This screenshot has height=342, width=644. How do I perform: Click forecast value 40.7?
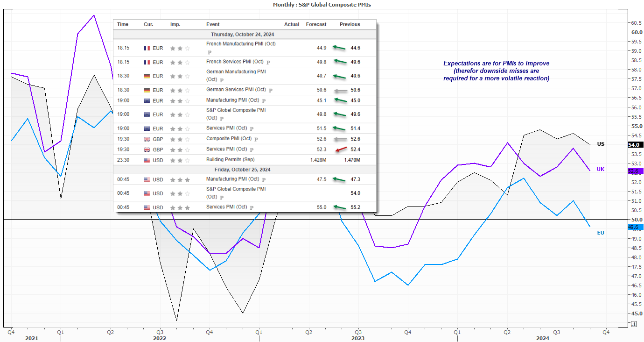(x=321, y=76)
